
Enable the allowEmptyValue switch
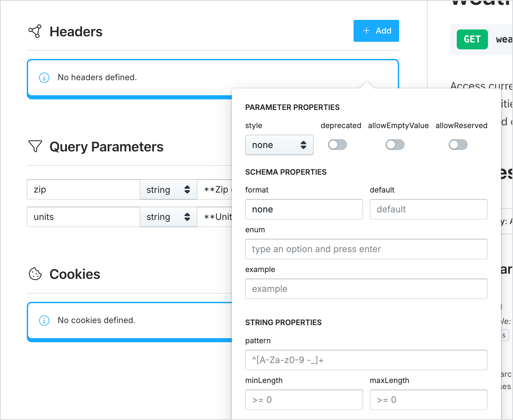pyautogui.click(x=395, y=145)
